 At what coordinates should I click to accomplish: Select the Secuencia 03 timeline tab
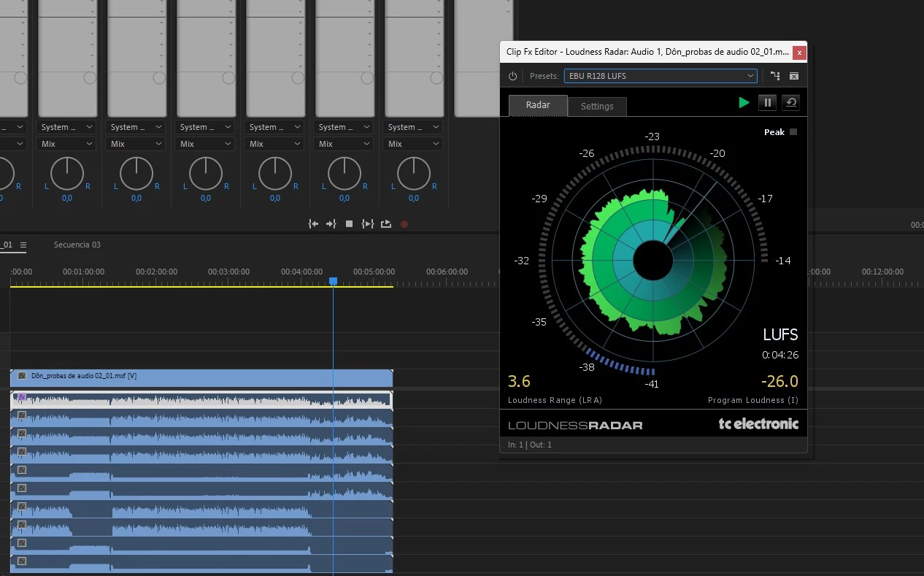coord(77,245)
